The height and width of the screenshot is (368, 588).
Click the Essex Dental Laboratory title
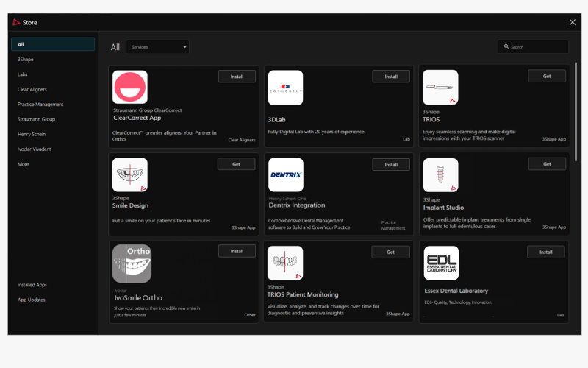click(456, 291)
